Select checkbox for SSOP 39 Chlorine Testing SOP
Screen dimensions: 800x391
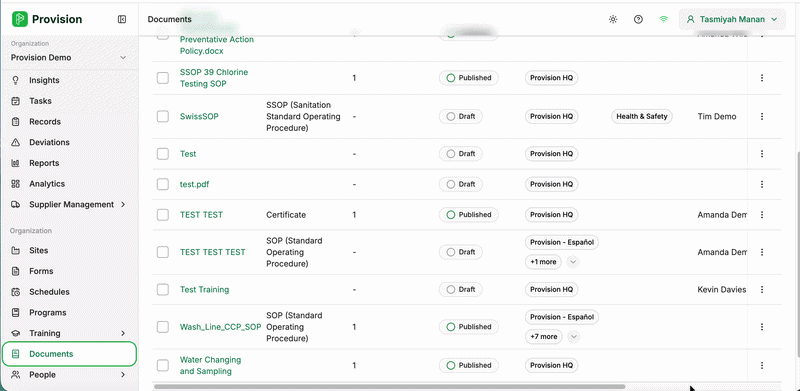coord(163,78)
